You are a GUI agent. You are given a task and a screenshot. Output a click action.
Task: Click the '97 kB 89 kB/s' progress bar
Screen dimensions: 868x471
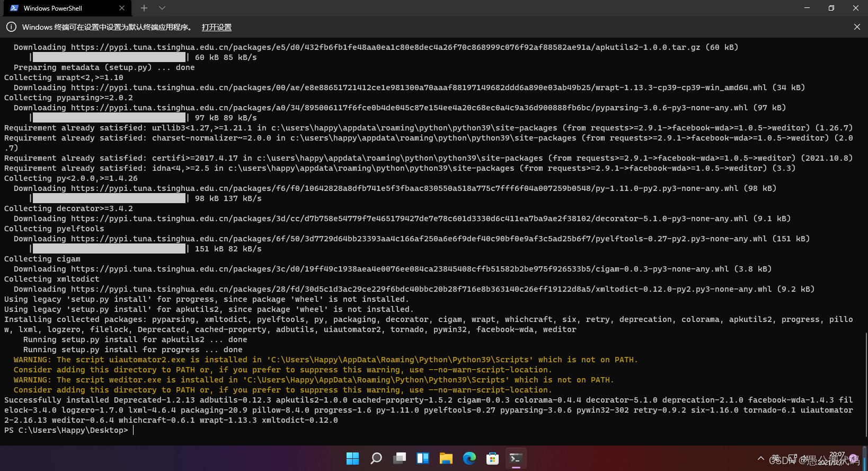(x=109, y=118)
